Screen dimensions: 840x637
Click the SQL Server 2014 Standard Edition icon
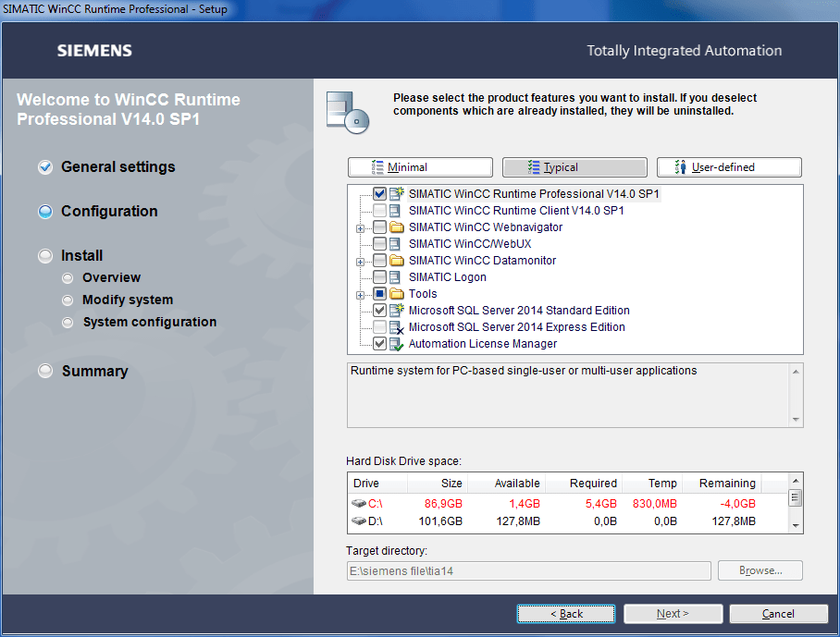point(397,311)
